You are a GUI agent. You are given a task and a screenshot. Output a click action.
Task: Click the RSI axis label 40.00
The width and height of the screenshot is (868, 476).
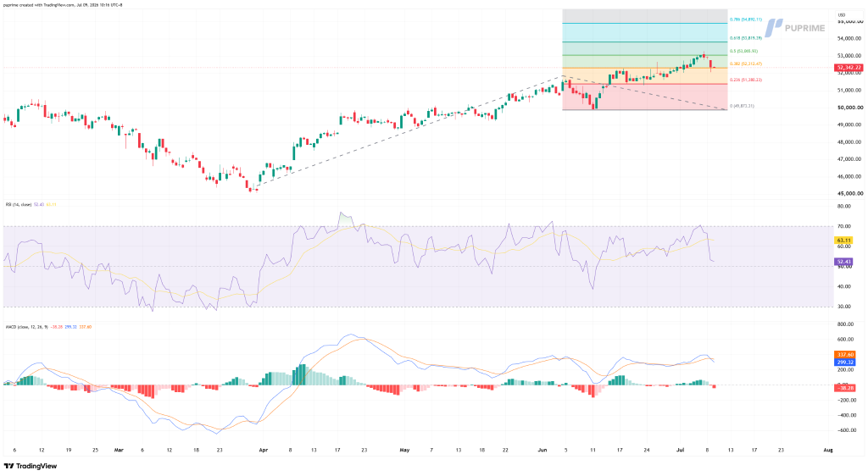coord(844,286)
